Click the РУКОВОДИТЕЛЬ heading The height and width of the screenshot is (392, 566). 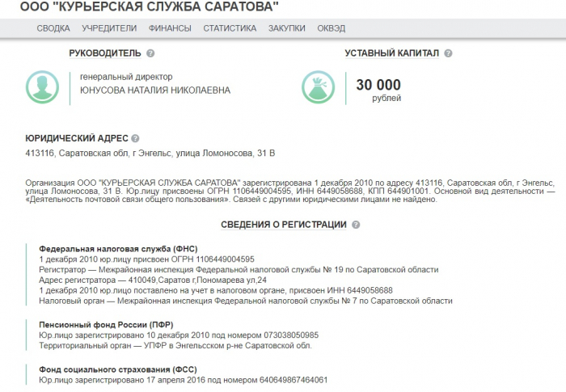click(x=105, y=53)
